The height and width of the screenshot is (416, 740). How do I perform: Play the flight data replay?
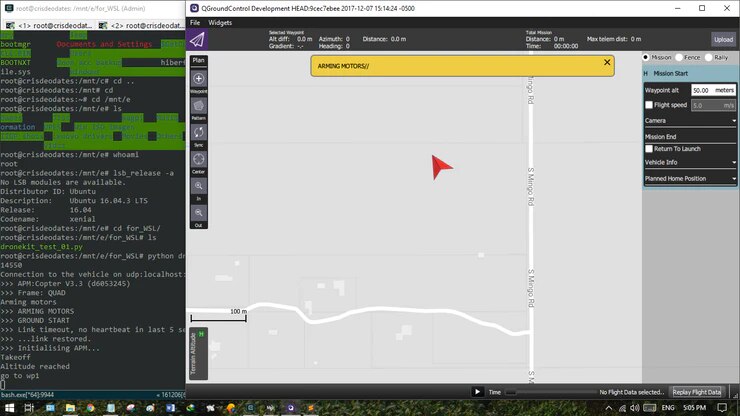[477, 392]
